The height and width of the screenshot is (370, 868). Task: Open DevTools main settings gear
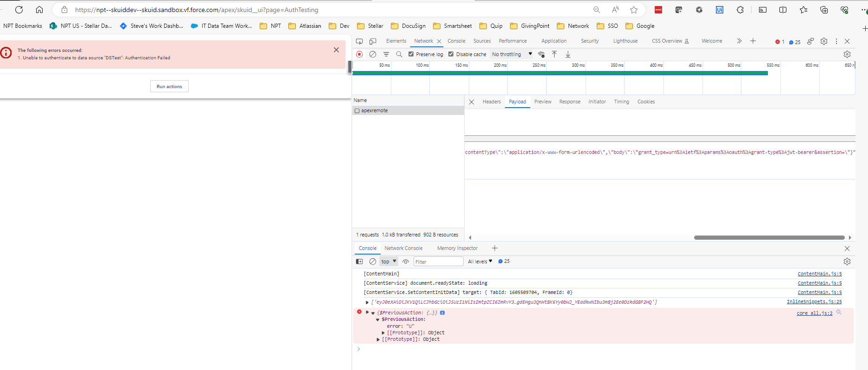coord(824,41)
